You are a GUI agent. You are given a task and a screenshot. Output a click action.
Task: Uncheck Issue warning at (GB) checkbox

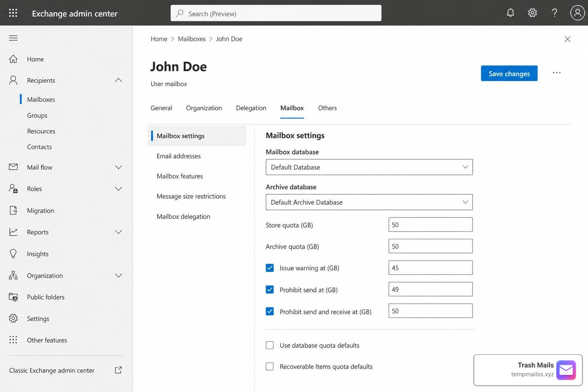[x=269, y=268]
